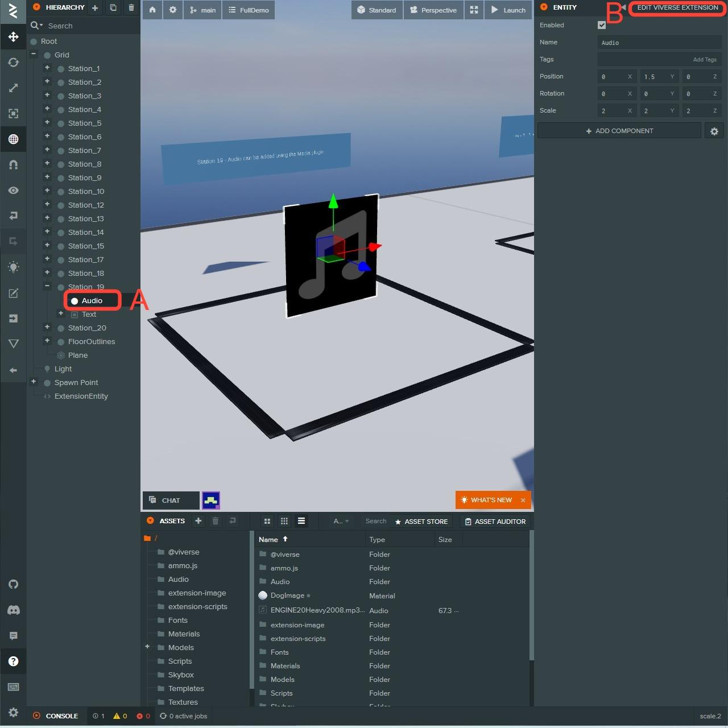Open the FullDemo scene menu

tap(249, 10)
